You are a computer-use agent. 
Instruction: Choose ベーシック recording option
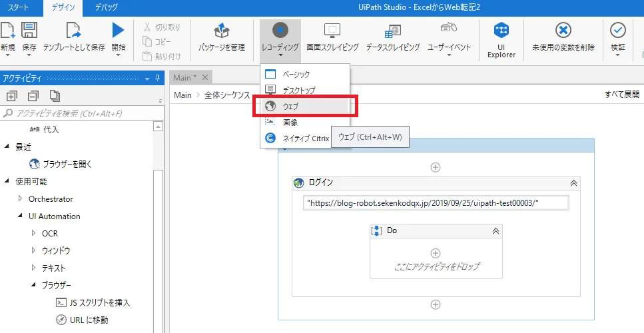[305, 75]
